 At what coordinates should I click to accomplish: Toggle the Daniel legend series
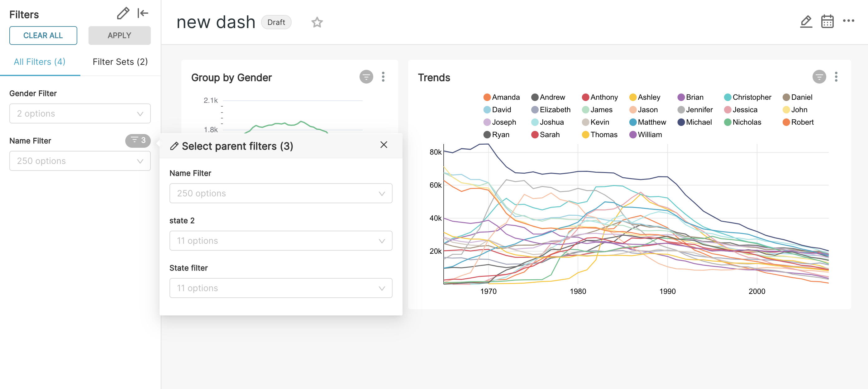[797, 97]
